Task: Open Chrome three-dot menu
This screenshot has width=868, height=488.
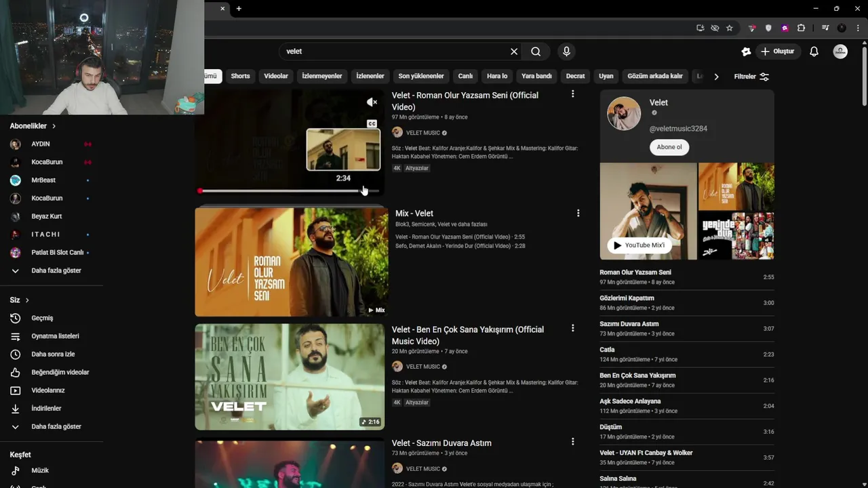Action: point(858,28)
